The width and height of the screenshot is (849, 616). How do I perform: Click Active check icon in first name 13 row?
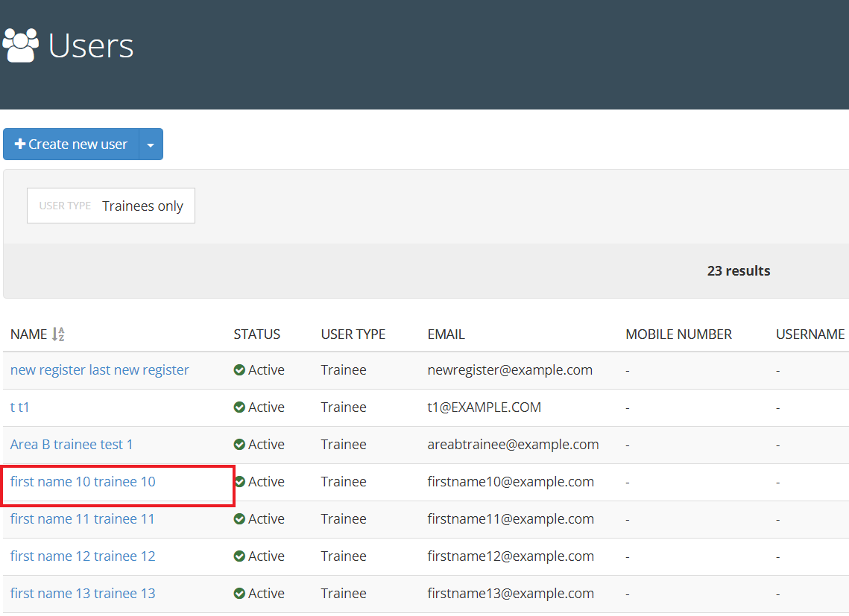coord(239,593)
